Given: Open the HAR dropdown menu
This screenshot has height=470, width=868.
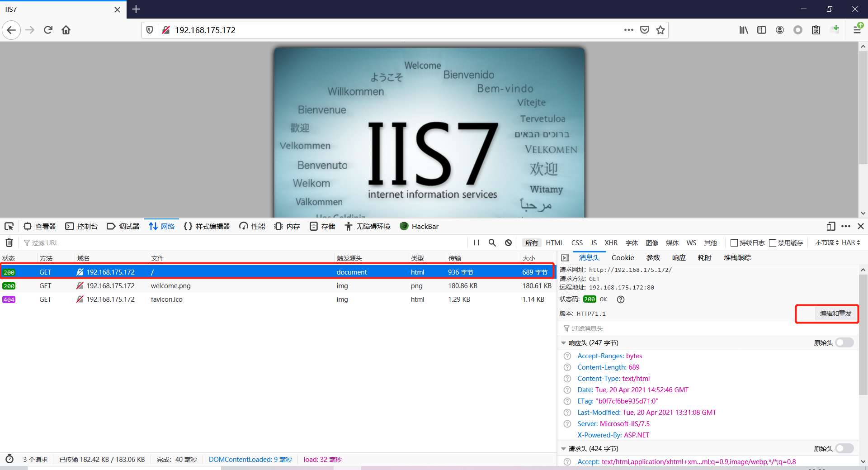Looking at the screenshot, I should point(851,242).
